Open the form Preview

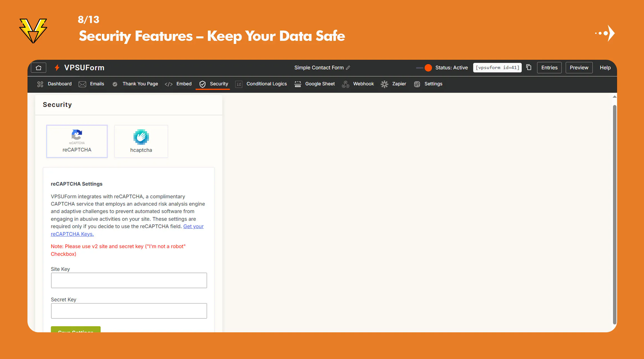[x=579, y=68]
